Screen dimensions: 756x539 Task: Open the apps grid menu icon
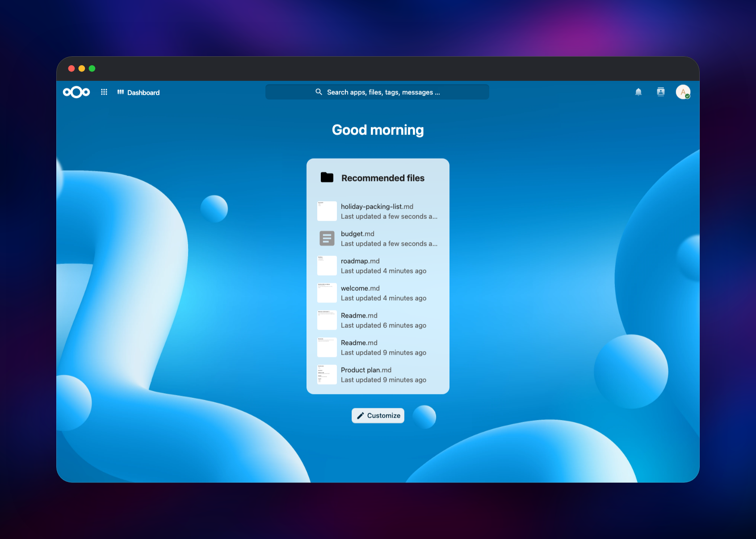coord(104,92)
